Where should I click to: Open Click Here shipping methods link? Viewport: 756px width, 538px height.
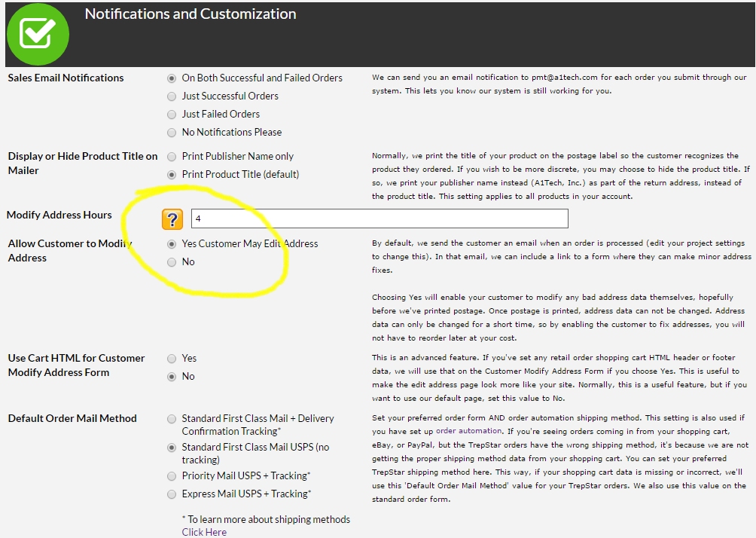[x=204, y=532]
